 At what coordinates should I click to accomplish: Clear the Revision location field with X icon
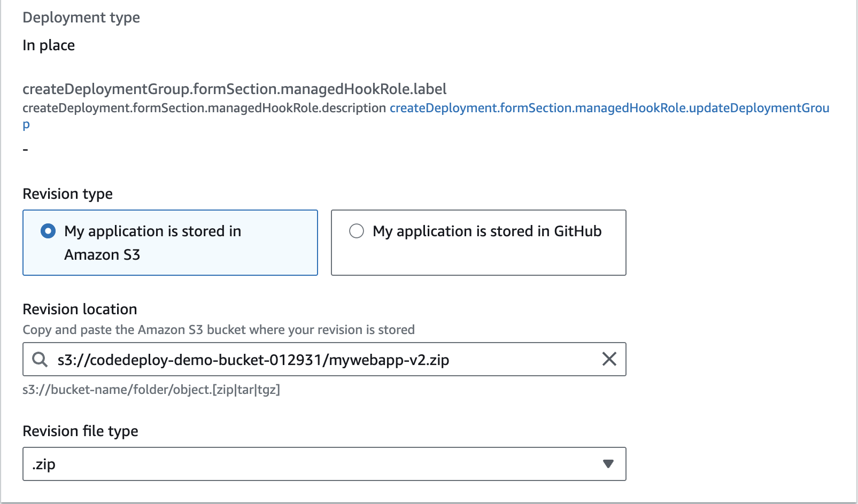609,359
